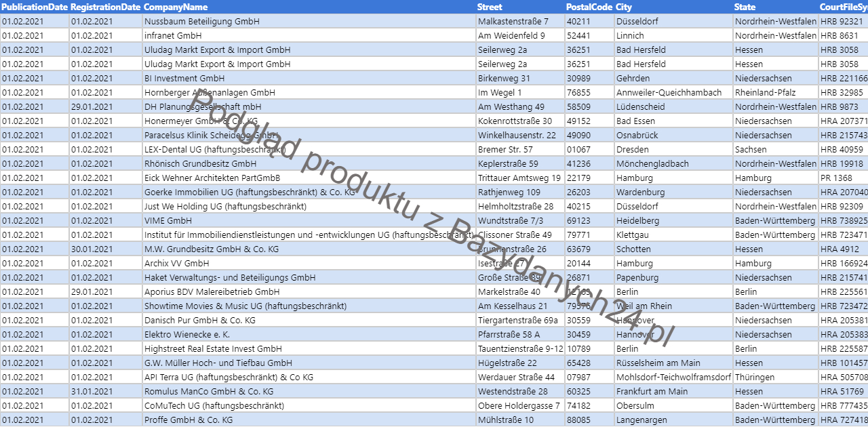Click city cell Mönchengladbach
The width and height of the screenshot is (868, 427).
tap(673, 163)
